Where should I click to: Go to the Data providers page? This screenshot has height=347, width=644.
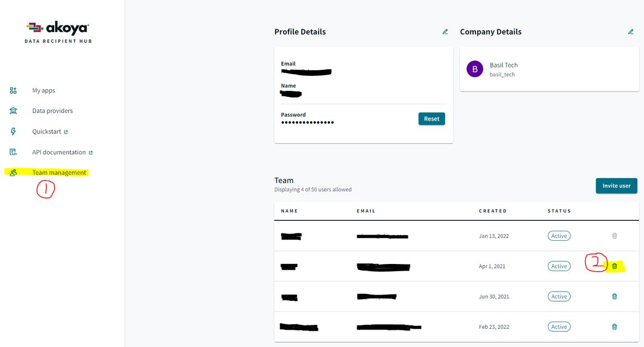tap(53, 111)
